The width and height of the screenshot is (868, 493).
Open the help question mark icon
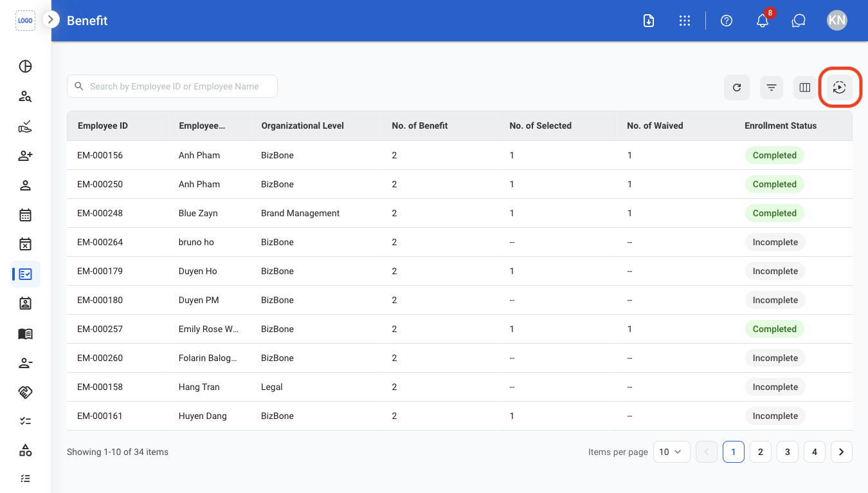727,21
